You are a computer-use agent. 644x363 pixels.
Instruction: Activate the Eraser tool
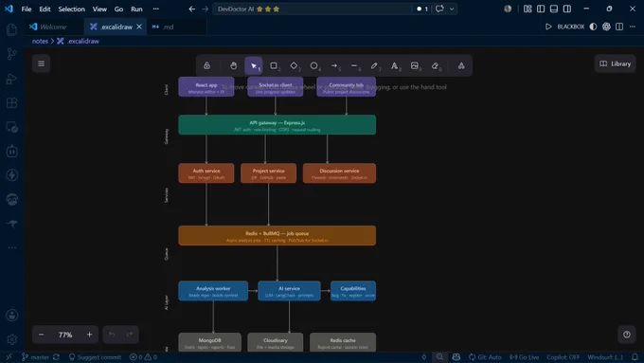point(435,65)
